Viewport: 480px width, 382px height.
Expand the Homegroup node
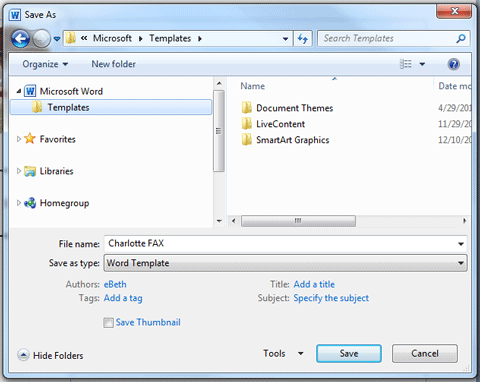pyautogui.click(x=19, y=203)
